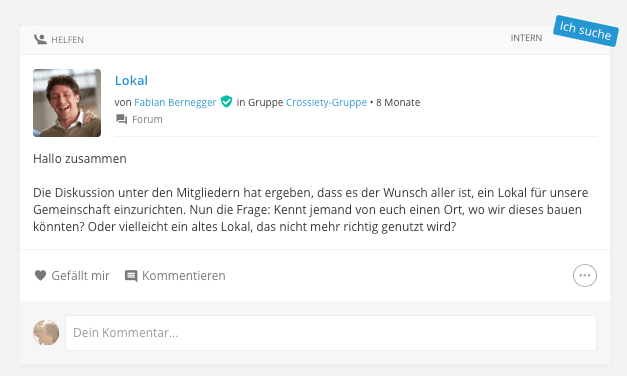Click the HELFEN category label

(68, 40)
